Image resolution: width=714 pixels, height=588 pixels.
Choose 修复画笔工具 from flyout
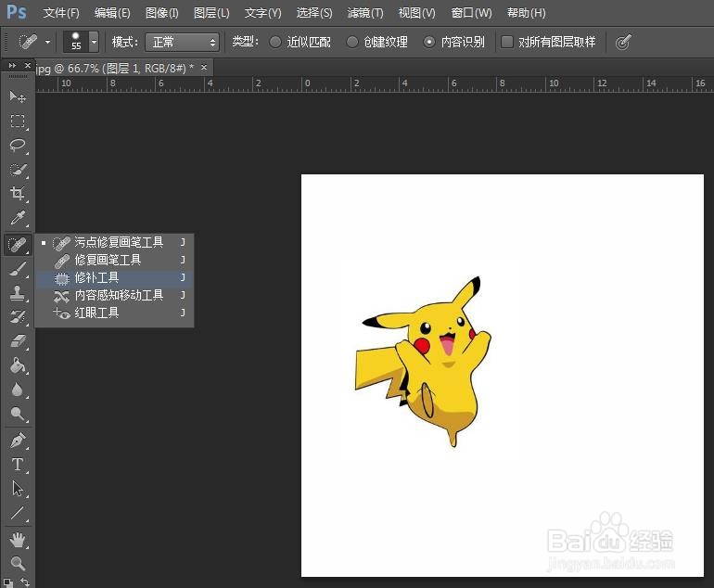click(114, 260)
